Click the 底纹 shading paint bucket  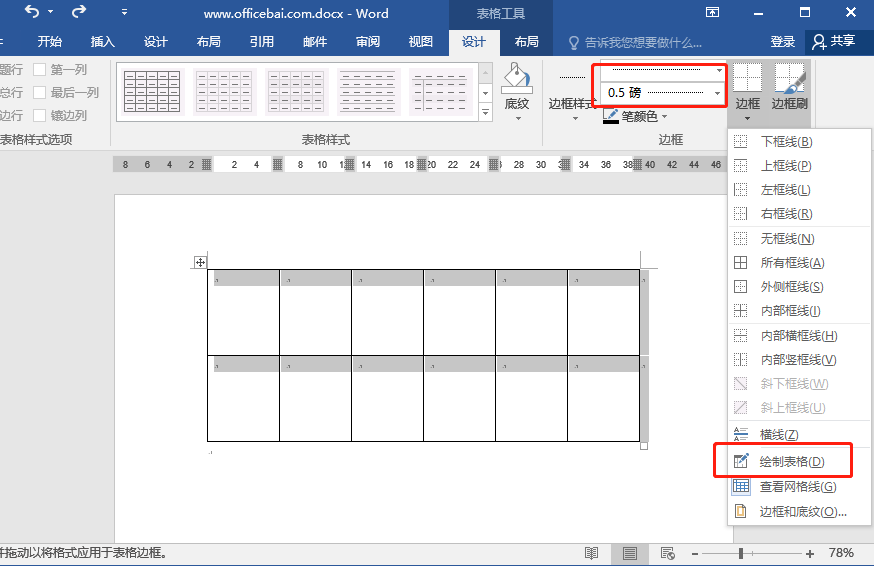pos(516,79)
